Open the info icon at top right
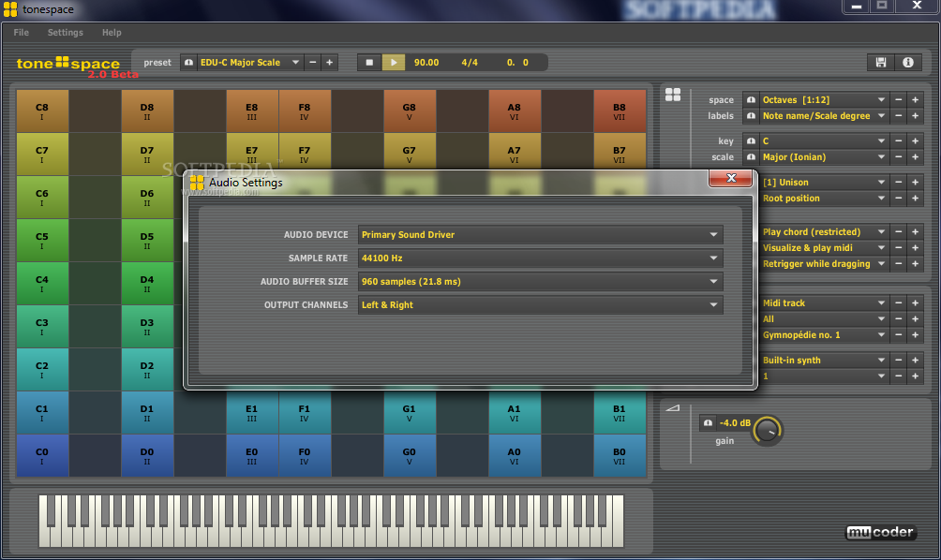 (x=908, y=63)
